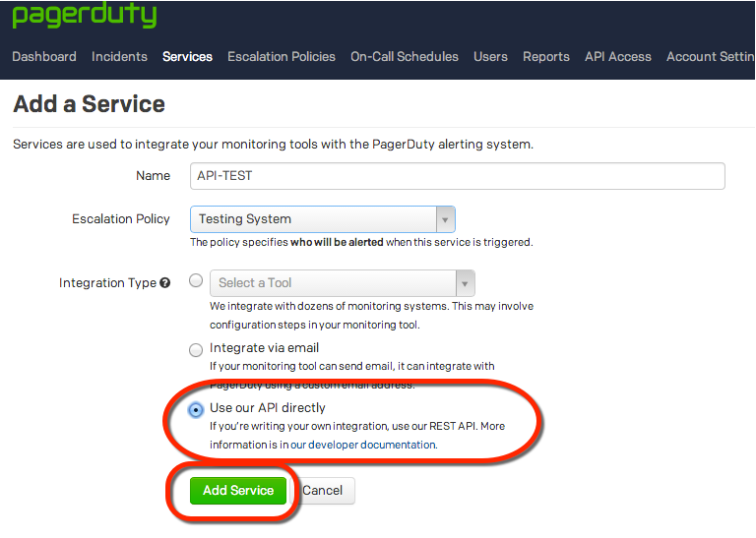756x538 pixels.
Task: Open the our developer documentation link
Action: [x=363, y=445]
